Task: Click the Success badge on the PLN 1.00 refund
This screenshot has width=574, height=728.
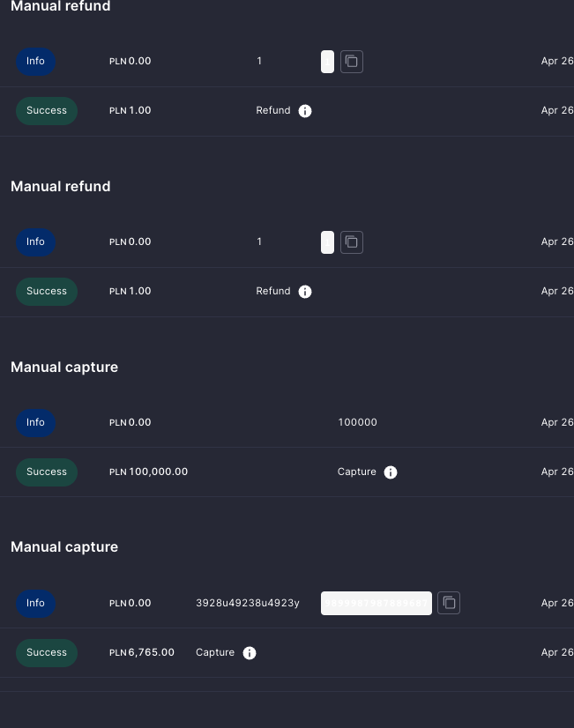Action: (x=46, y=111)
